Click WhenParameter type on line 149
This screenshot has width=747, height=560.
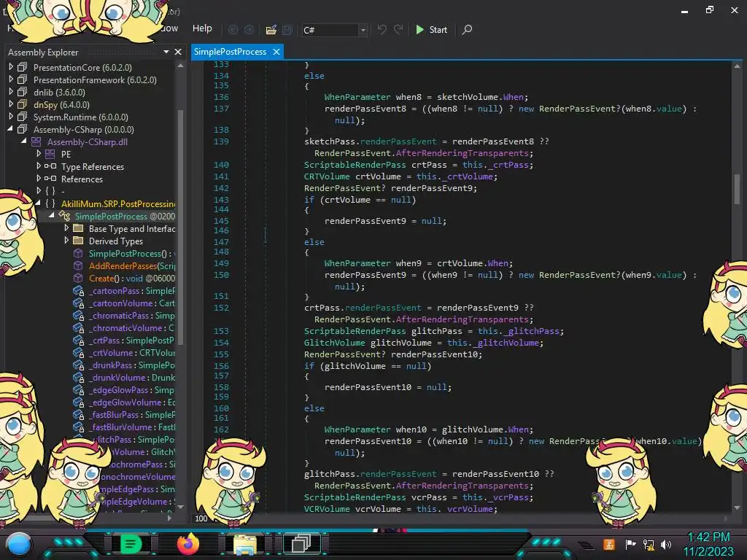pyautogui.click(x=357, y=263)
